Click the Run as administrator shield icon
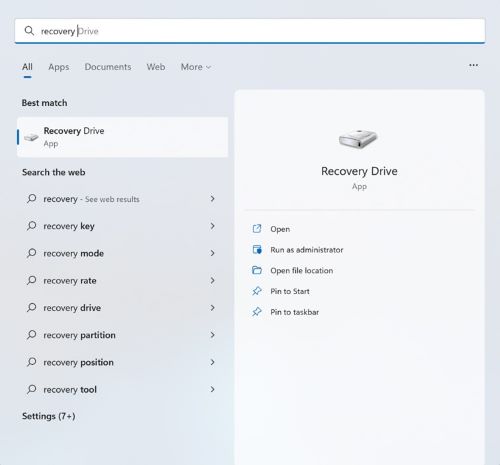Image resolution: width=500 pixels, height=465 pixels. 257,249
